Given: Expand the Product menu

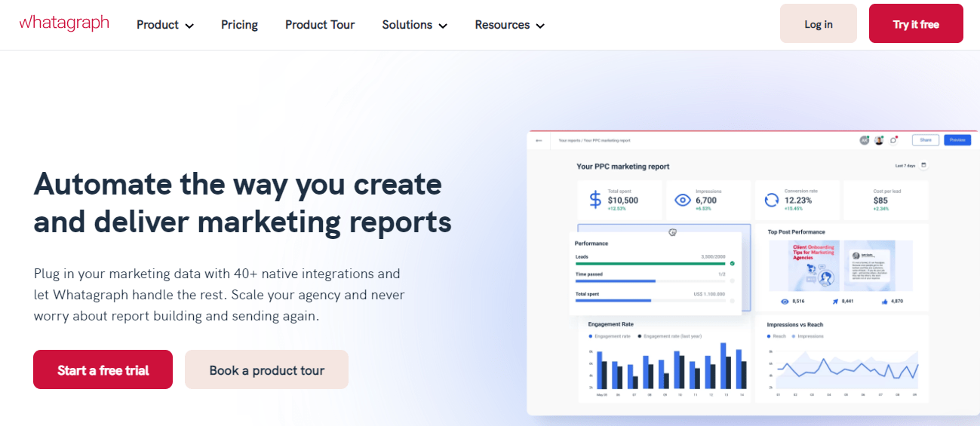Looking at the screenshot, I should click(x=165, y=25).
